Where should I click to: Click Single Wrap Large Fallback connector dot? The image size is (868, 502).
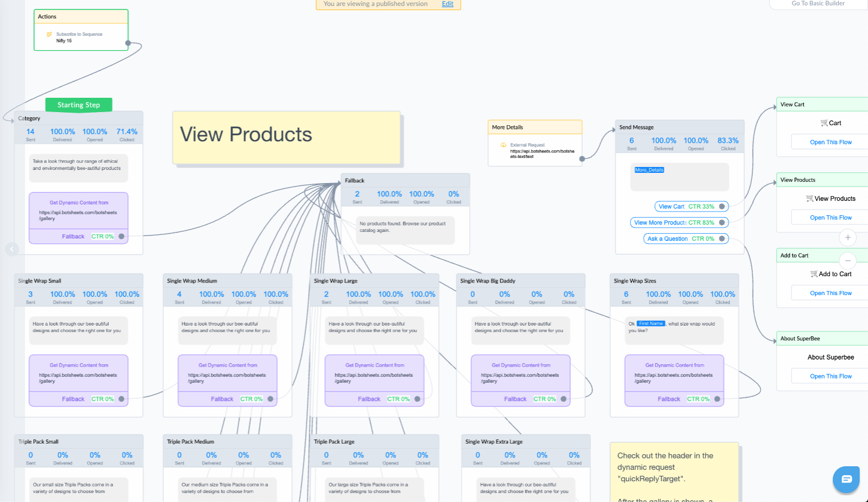(418, 399)
